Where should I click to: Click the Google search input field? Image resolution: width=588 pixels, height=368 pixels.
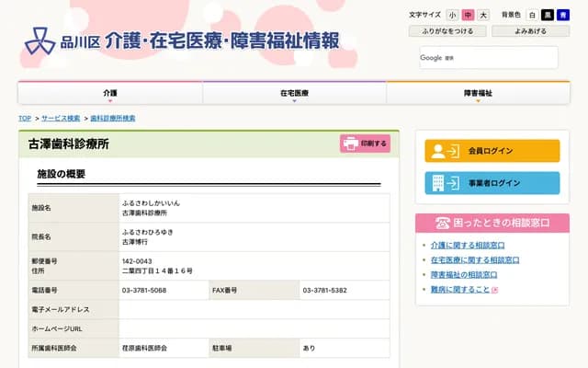487,57
